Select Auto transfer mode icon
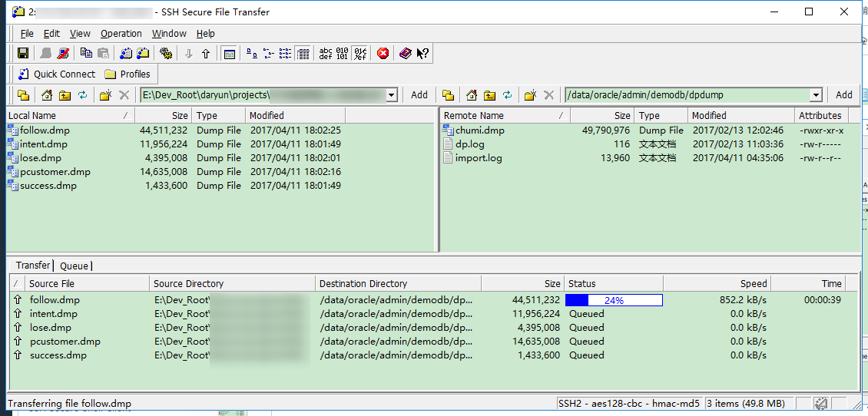868x416 pixels. [x=359, y=54]
